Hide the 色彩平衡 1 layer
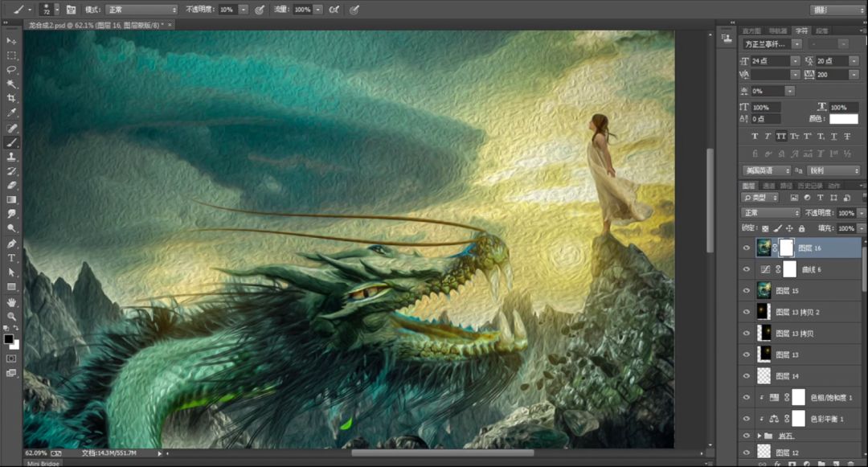 (x=746, y=419)
